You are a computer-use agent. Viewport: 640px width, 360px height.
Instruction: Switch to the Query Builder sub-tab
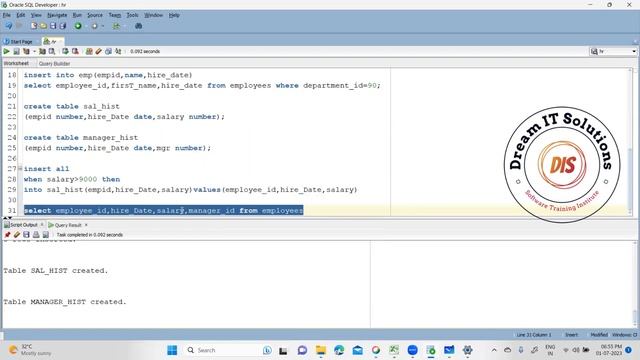click(54, 64)
